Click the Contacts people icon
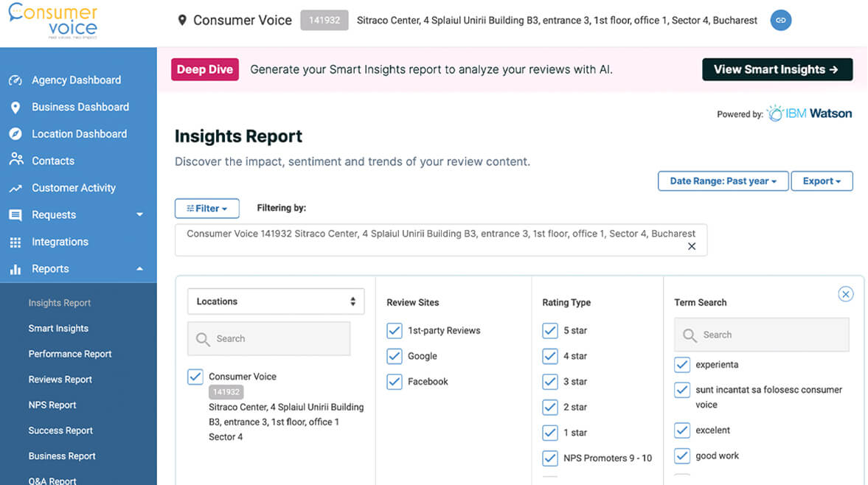Image resolution: width=868 pixels, height=485 pixels. pos(16,160)
